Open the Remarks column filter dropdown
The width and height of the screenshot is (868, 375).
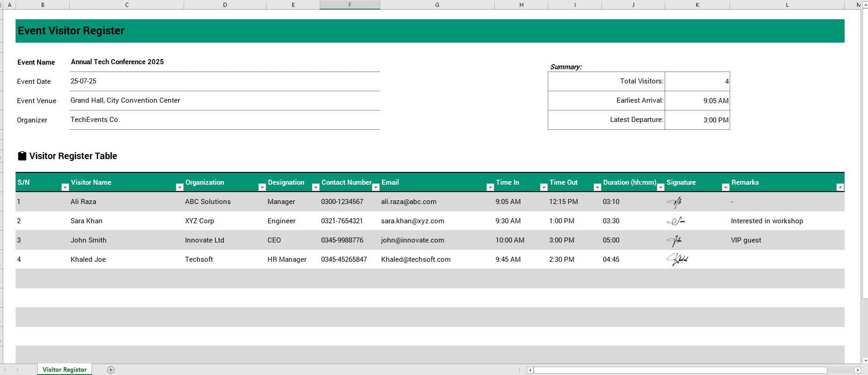tap(840, 187)
